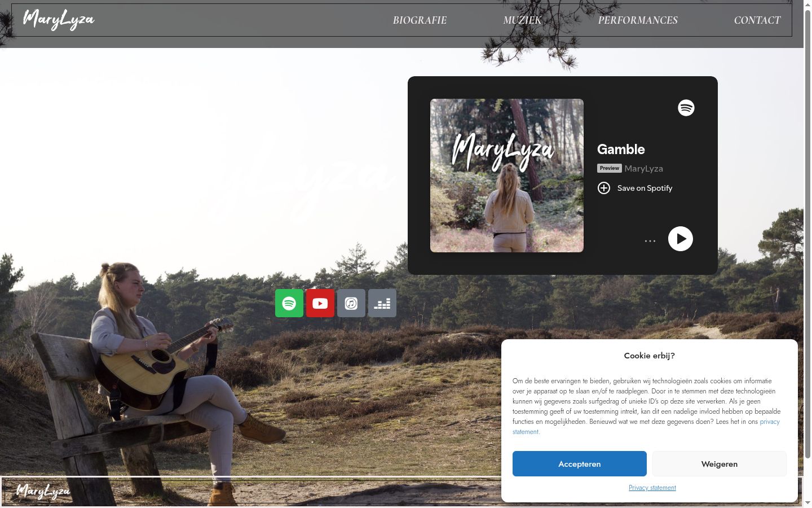Open the Muziek menu item
The width and height of the screenshot is (812, 508).
point(522,20)
